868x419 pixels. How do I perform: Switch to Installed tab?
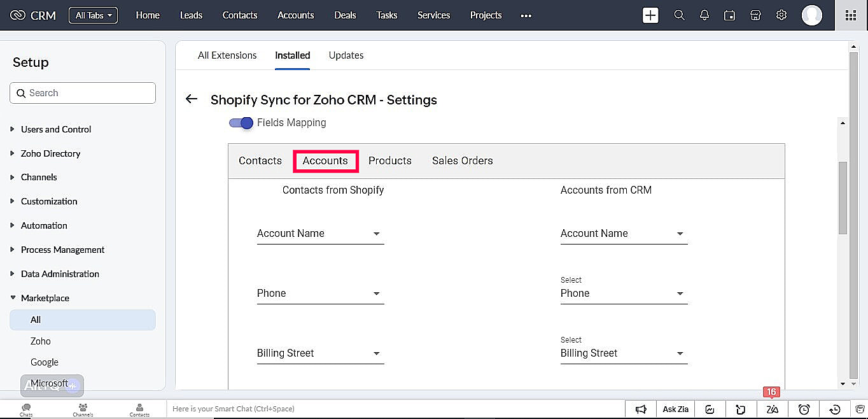[293, 55]
